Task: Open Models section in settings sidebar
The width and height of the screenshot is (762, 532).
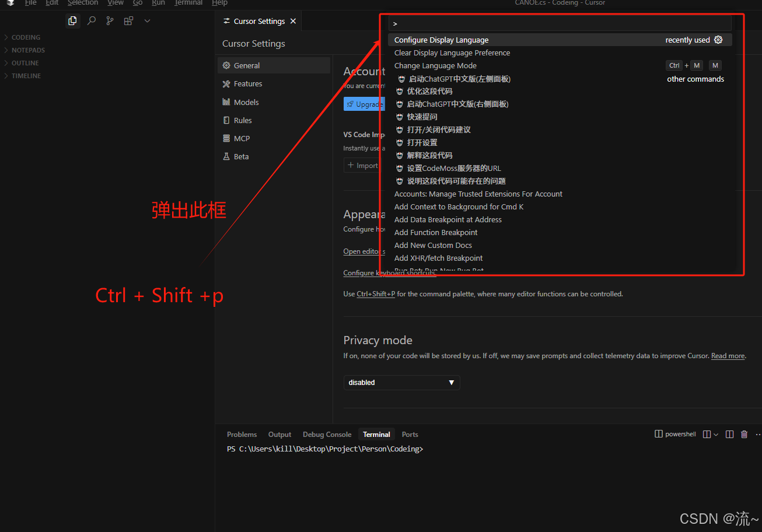Action: pyautogui.click(x=274, y=102)
